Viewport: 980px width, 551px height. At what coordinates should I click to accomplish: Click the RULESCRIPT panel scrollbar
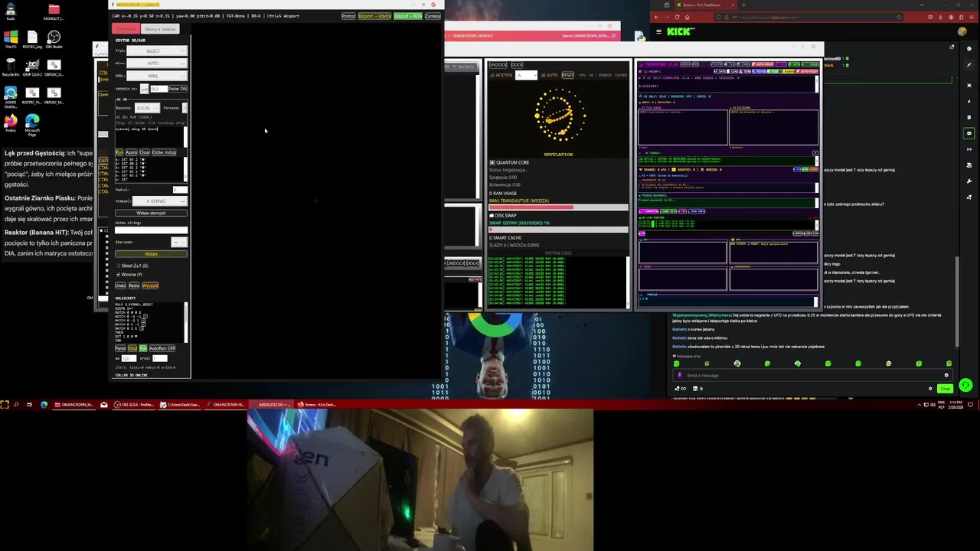186,322
